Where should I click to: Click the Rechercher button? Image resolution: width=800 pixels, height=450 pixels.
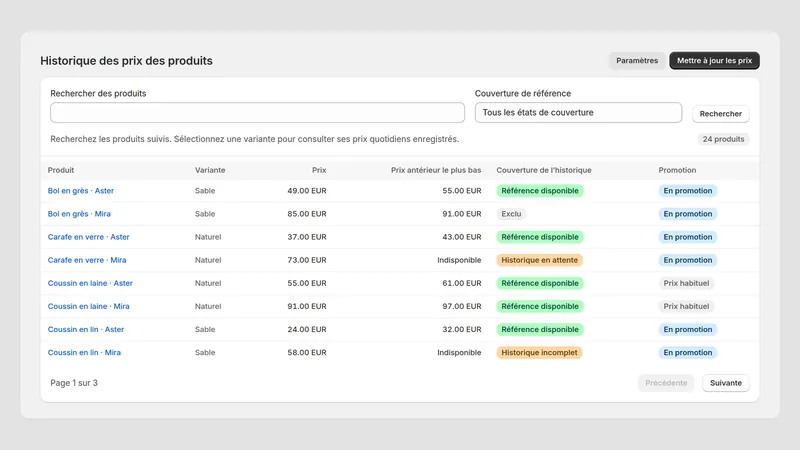[720, 114]
